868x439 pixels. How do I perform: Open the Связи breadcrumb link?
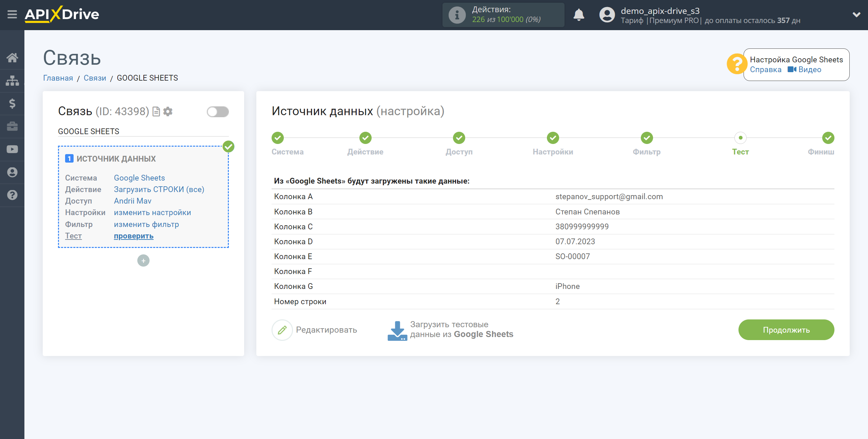(x=95, y=78)
